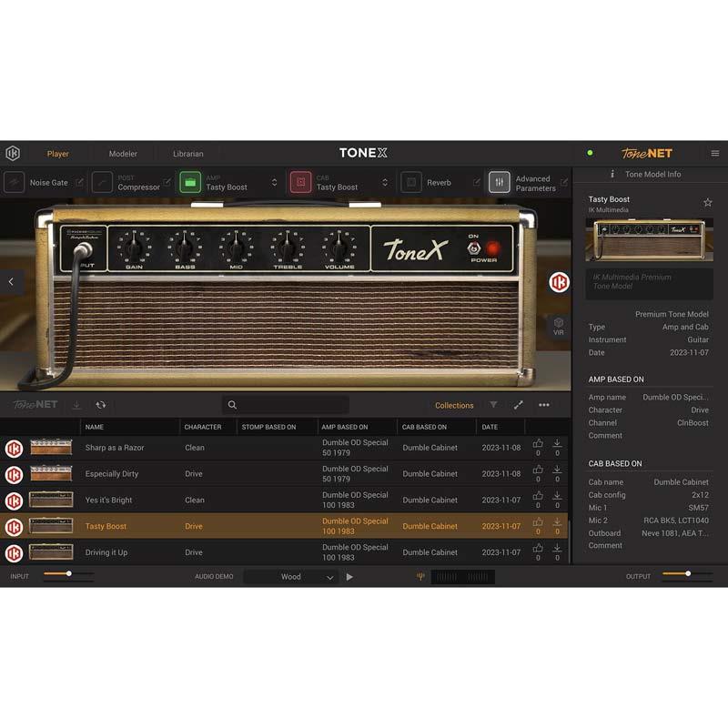Click the green AMP Tasty Boost icon

pos(190,182)
